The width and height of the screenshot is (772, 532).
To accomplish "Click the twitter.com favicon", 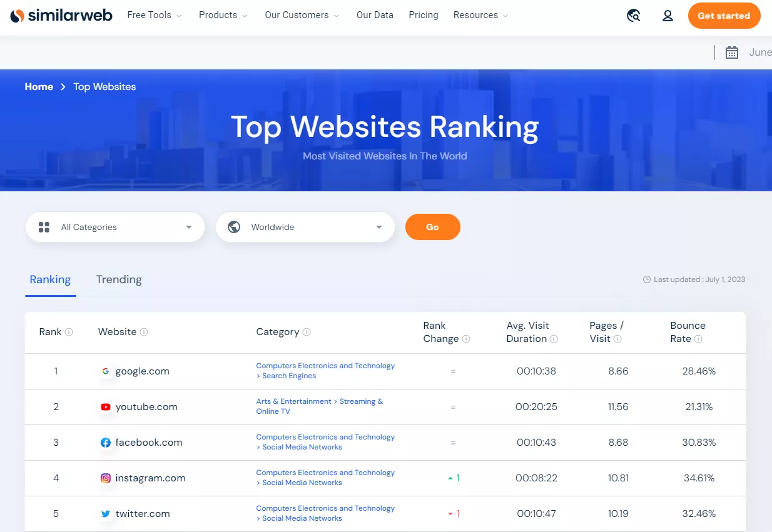I will point(106,514).
